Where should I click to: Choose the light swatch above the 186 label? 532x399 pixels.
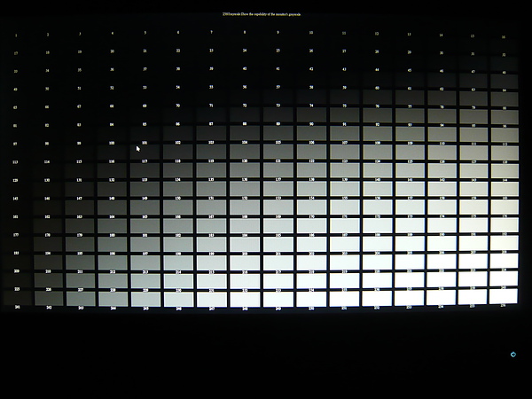tap(311, 225)
